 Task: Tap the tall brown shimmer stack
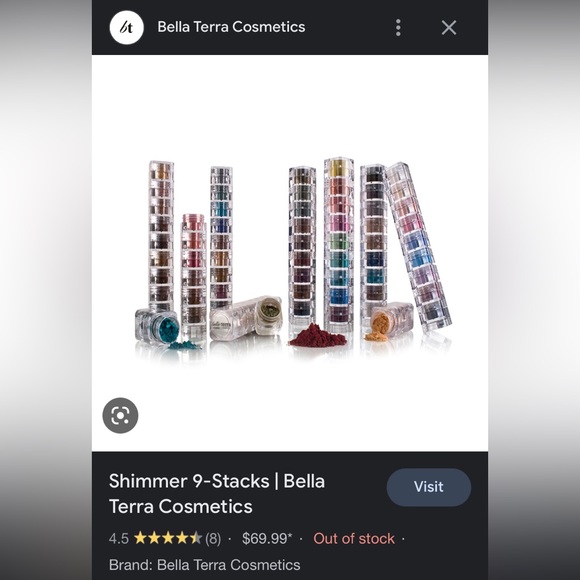(161, 235)
